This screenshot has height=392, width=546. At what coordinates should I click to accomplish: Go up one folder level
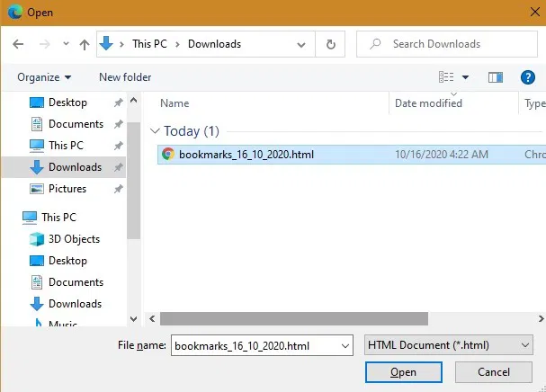click(x=85, y=44)
